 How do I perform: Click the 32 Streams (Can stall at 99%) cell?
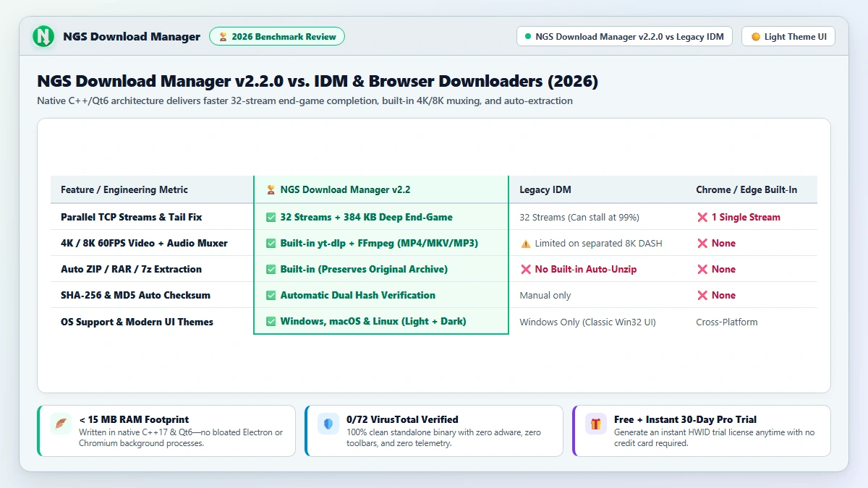coord(579,217)
